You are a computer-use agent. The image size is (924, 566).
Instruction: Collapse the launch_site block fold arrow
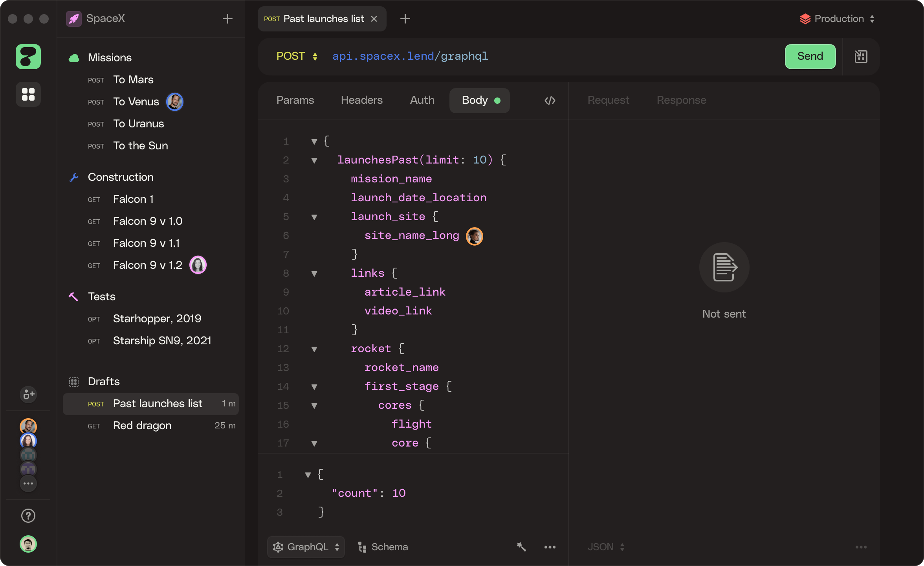[314, 217]
